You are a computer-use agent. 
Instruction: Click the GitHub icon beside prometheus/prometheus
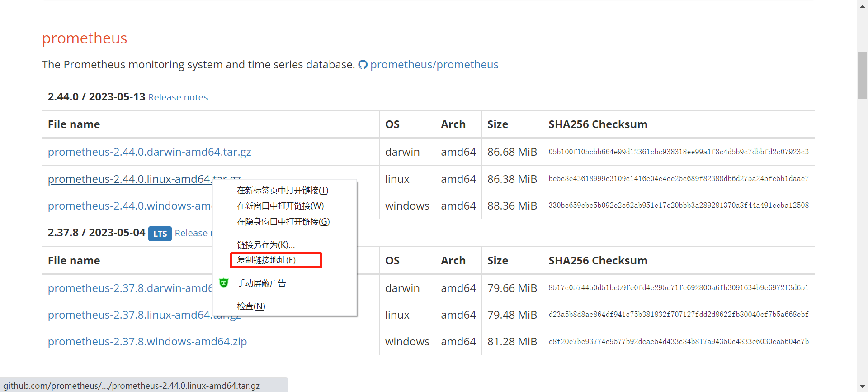363,65
